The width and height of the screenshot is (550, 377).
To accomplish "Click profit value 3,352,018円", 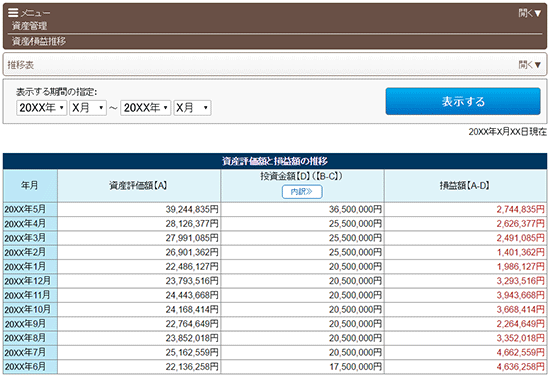I will coord(521,338).
